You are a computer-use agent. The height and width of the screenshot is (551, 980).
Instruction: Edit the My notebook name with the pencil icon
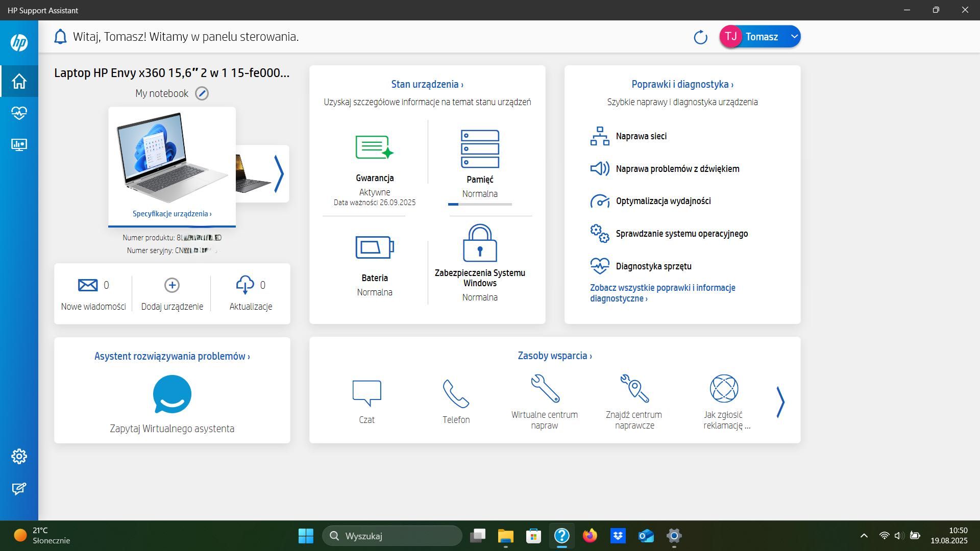(202, 93)
